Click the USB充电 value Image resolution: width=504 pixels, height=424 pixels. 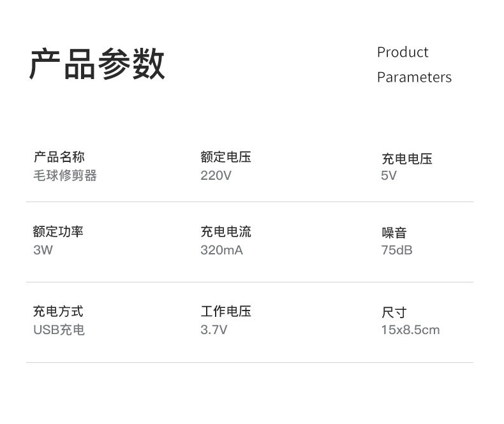tap(59, 330)
